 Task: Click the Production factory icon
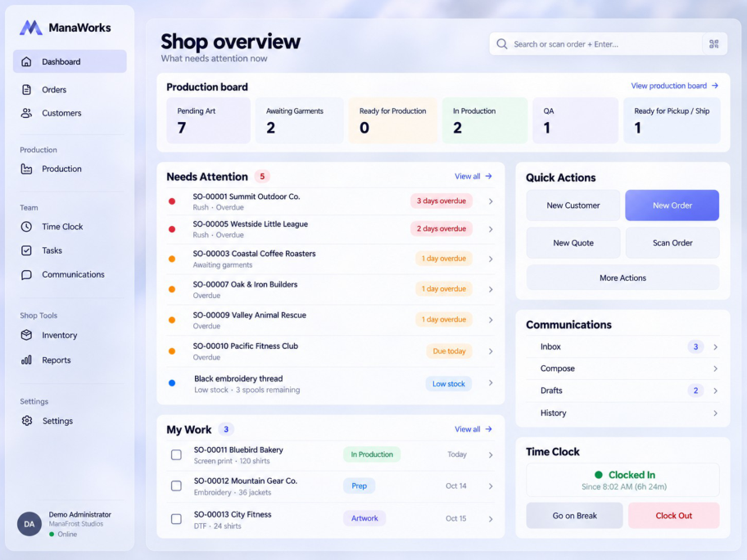click(27, 169)
